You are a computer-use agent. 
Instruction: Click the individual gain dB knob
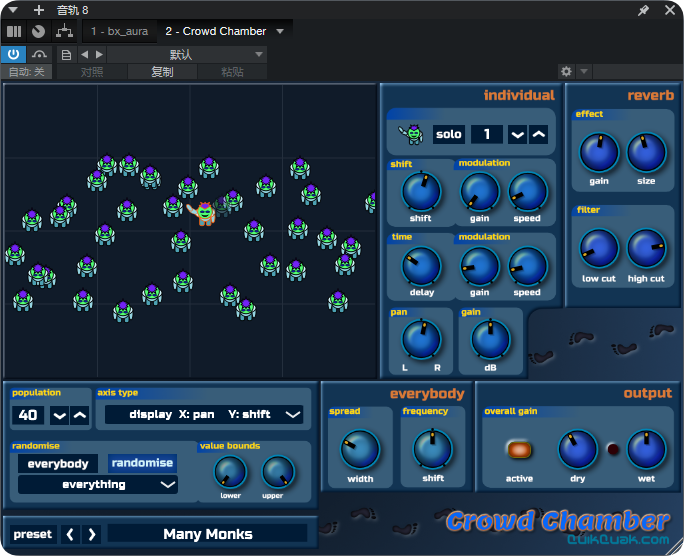[491, 339]
